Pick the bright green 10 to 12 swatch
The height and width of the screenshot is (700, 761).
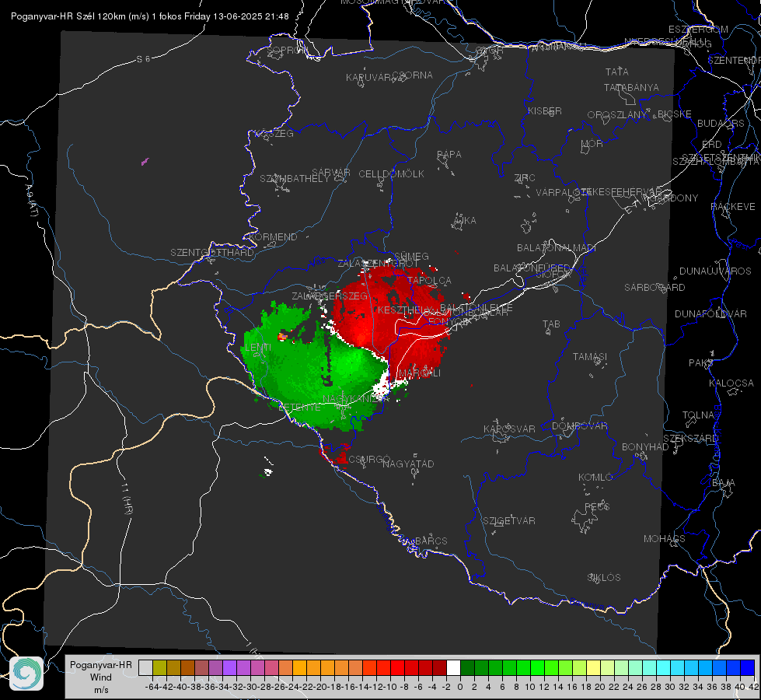tap(537, 667)
